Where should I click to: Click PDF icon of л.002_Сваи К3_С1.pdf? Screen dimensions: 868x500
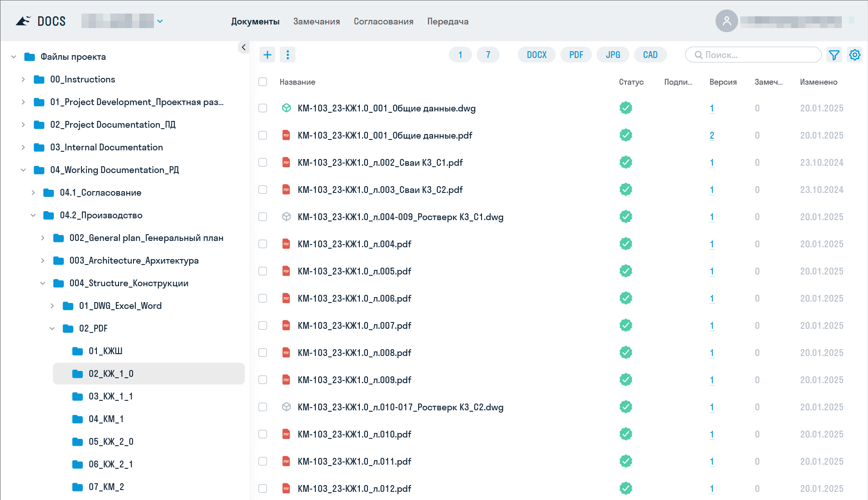286,163
